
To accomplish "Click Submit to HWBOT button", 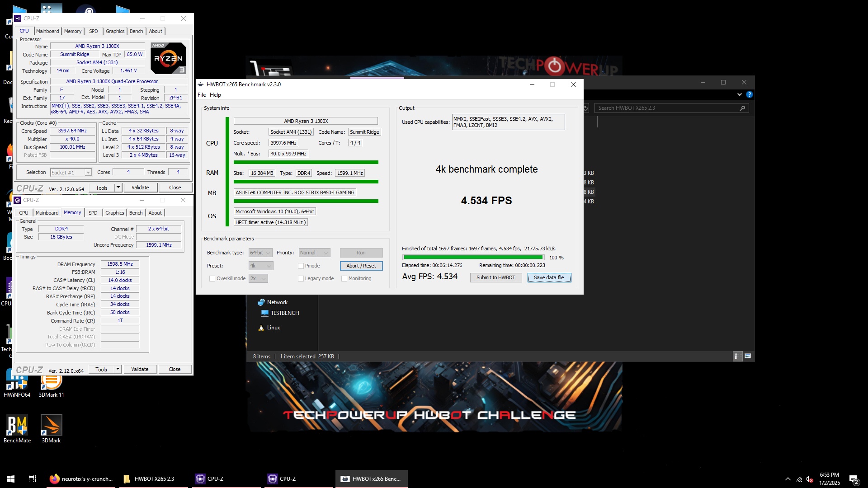I will tap(495, 277).
